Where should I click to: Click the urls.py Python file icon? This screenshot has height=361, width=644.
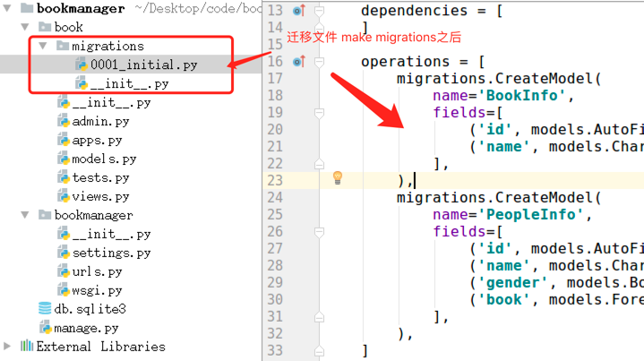[64, 271]
